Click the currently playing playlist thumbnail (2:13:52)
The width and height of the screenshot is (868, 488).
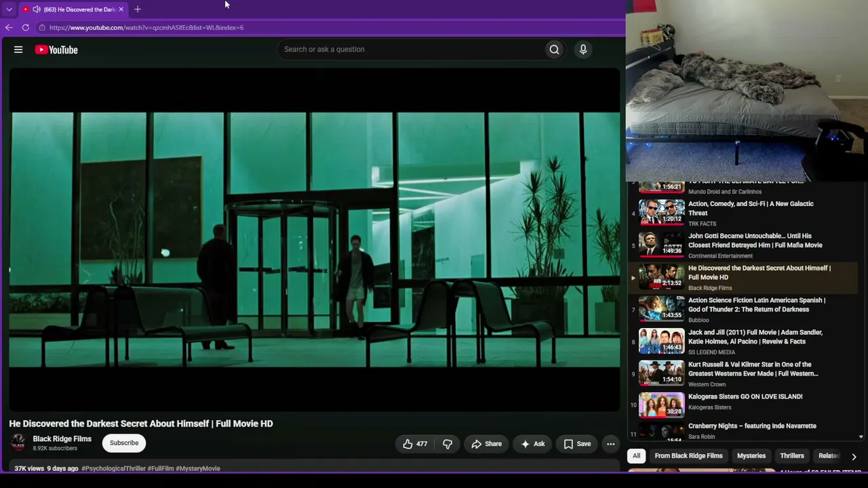[661, 277]
